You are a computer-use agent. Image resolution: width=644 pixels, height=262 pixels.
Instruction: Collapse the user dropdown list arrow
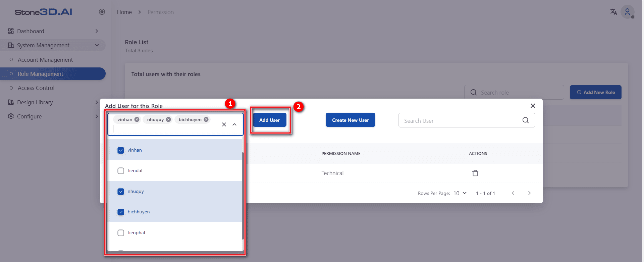point(234,124)
